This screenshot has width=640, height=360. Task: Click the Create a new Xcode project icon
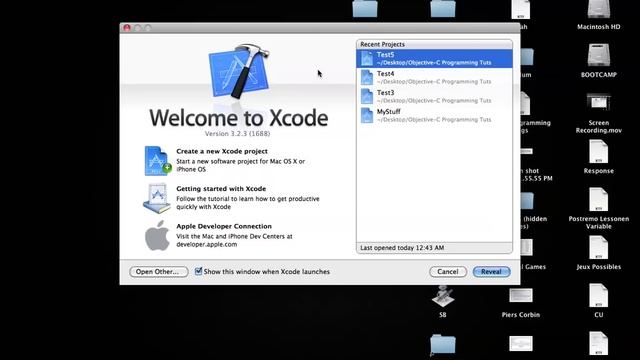(x=157, y=161)
